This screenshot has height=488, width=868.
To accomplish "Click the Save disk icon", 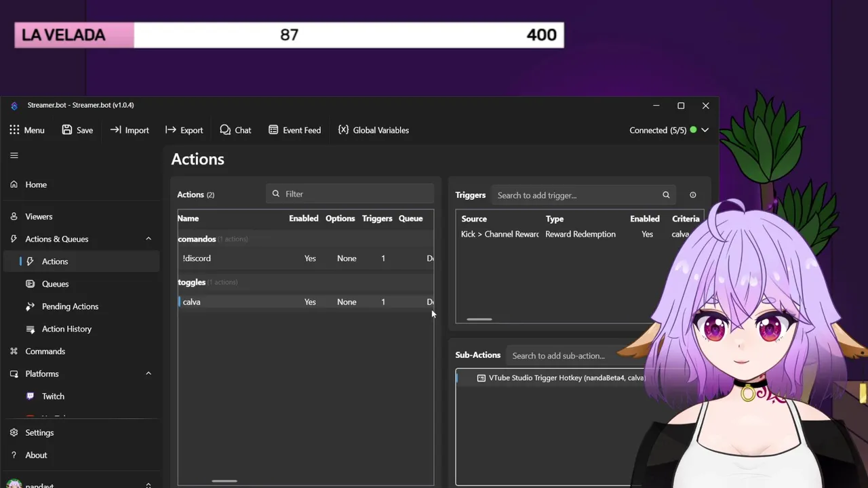I will click(x=67, y=130).
